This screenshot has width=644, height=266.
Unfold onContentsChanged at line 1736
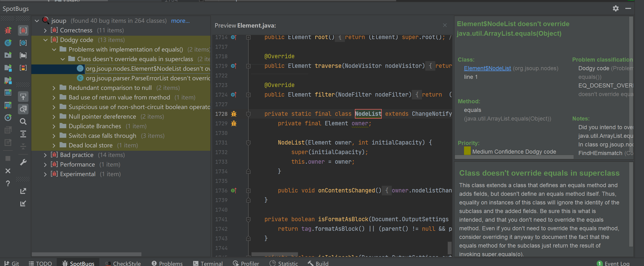[x=248, y=191]
